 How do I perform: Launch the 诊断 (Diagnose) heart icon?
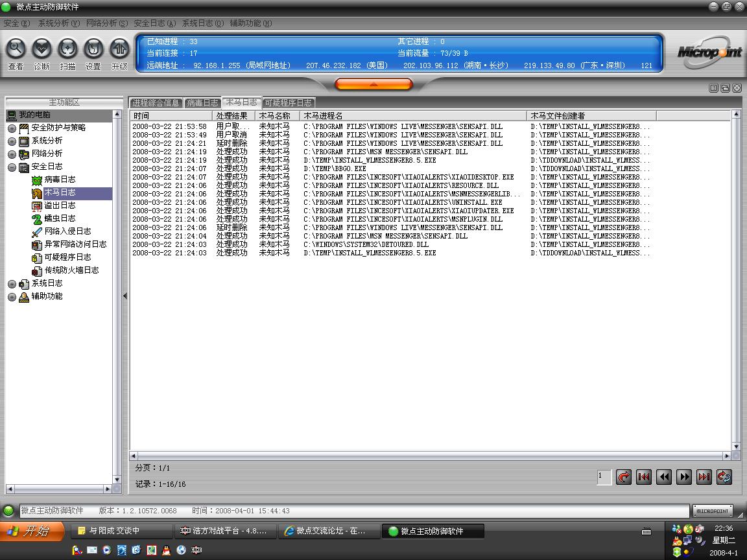(x=41, y=48)
